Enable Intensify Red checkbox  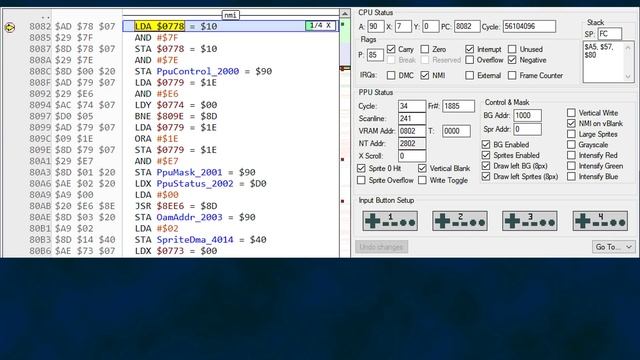(x=571, y=155)
